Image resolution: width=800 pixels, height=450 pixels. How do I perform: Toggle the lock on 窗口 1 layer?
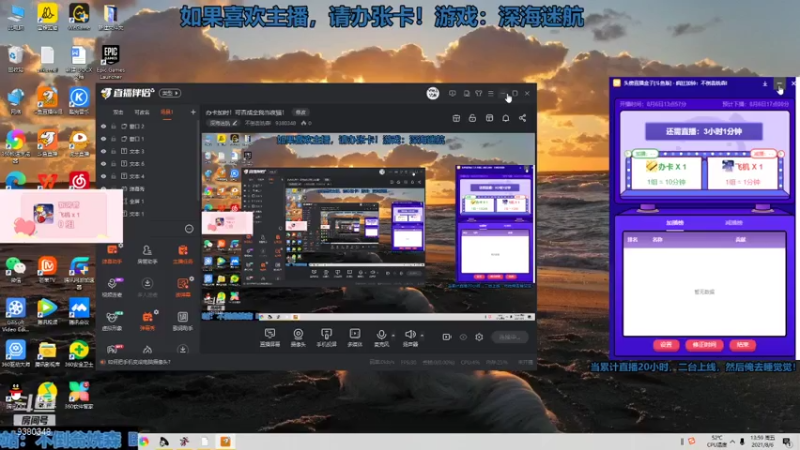[113, 139]
